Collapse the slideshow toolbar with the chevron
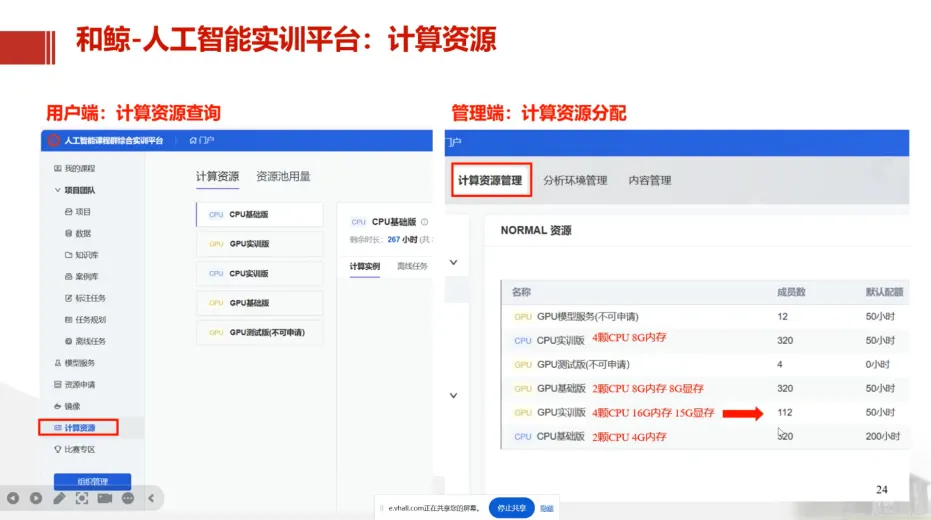Viewport: 931px width, 520px height. pos(151,498)
